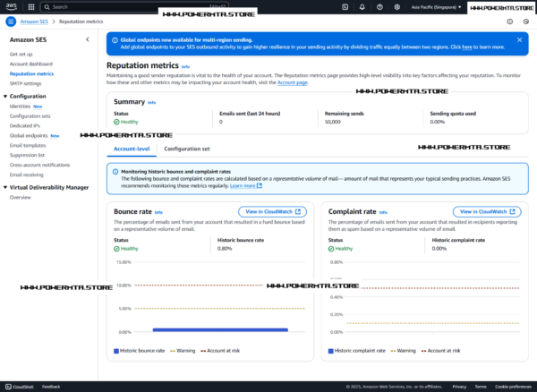Click Info link beside Bounce rate
Viewport: 537px width, 392px height.
coord(158,213)
